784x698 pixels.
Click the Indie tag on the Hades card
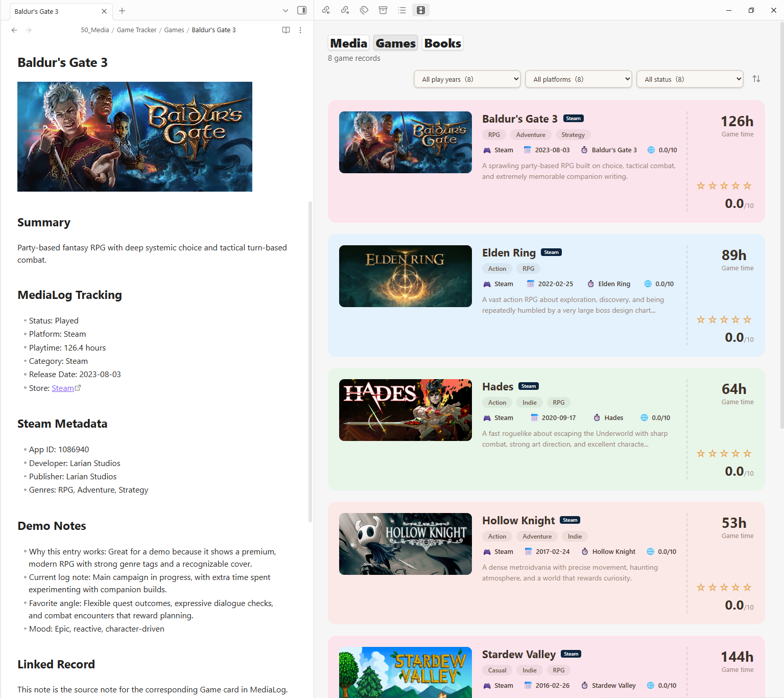[x=530, y=403]
